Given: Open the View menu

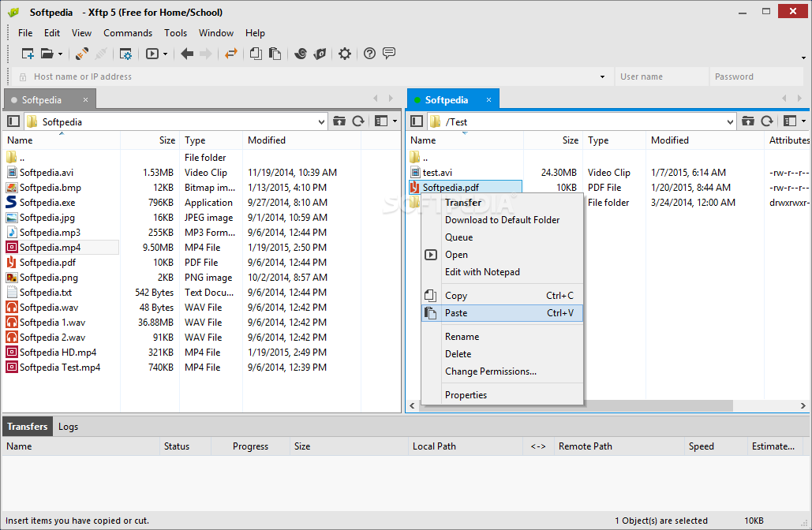Looking at the screenshot, I should 81,33.
